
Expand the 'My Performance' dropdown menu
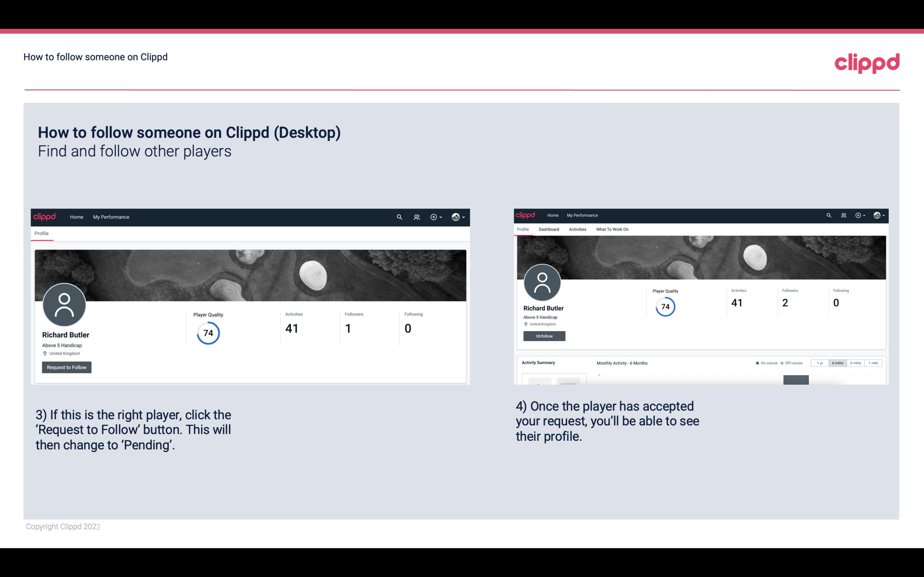tap(110, 217)
